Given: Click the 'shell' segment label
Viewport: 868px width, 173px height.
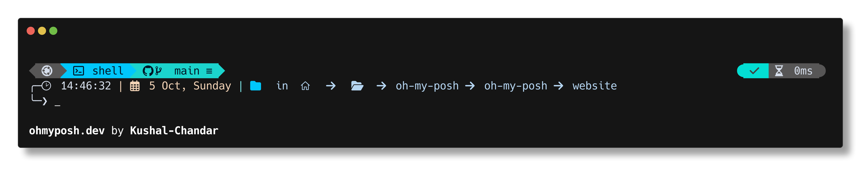Looking at the screenshot, I should coord(108,71).
